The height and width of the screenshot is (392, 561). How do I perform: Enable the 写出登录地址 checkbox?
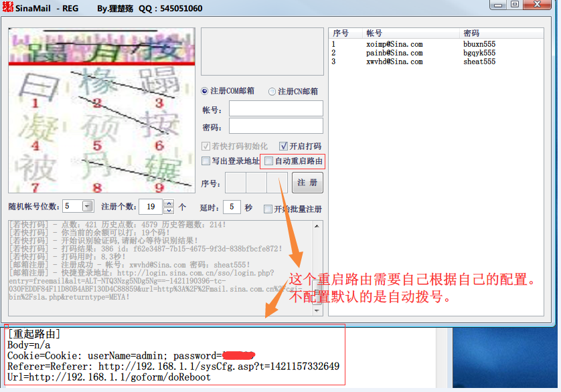(206, 161)
